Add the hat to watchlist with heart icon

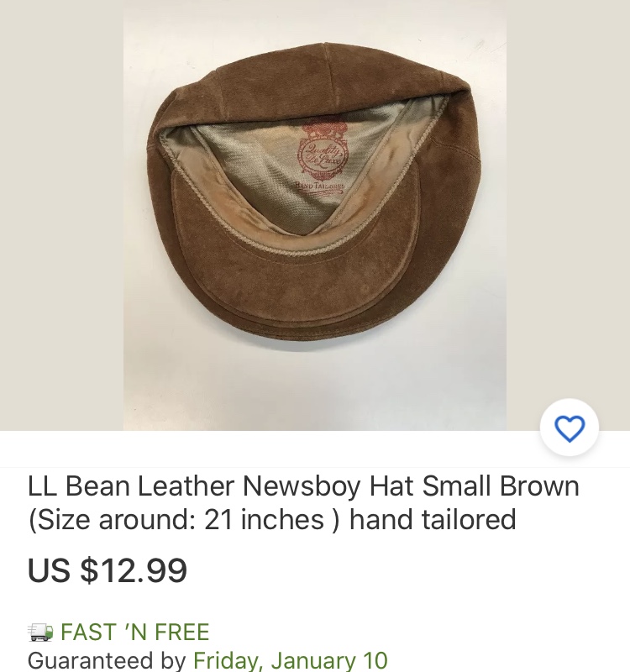pyautogui.click(x=570, y=428)
